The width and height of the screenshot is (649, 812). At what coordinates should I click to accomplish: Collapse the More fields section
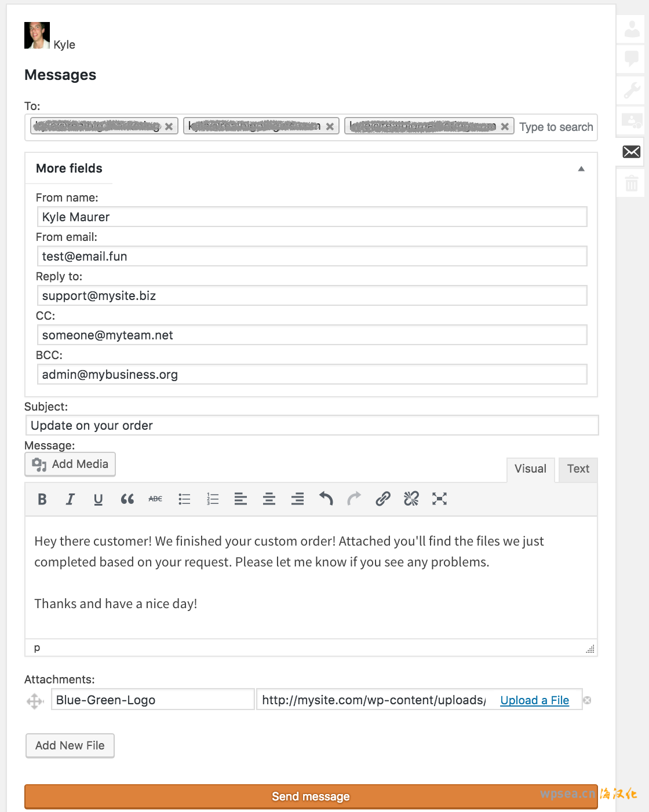coord(581,169)
